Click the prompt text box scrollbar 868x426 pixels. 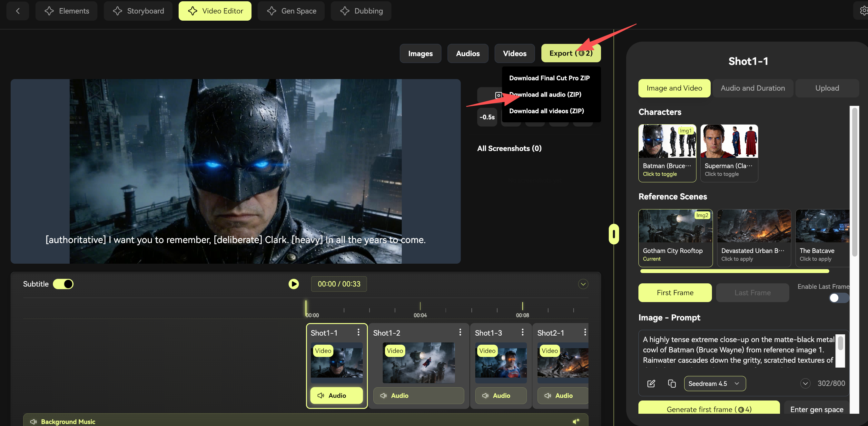840,343
